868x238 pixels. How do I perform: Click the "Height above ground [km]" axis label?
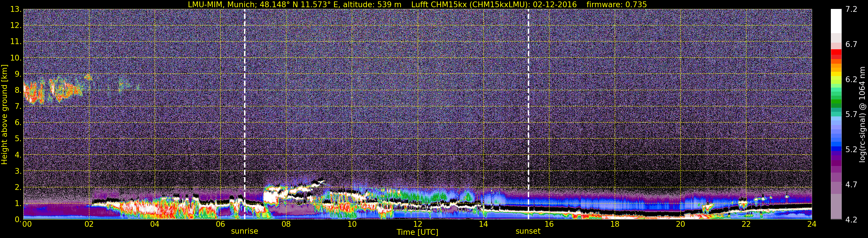tap(4, 114)
